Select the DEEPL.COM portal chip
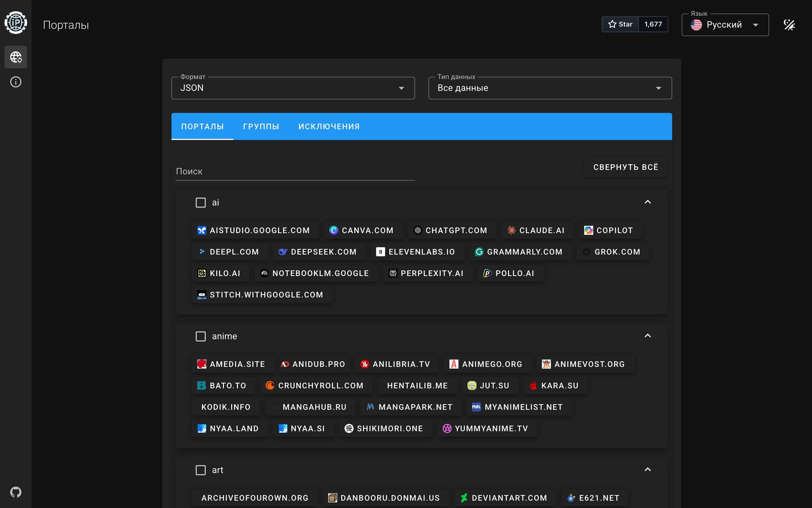This screenshot has height=508, width=812. click(x=230, y=252)
